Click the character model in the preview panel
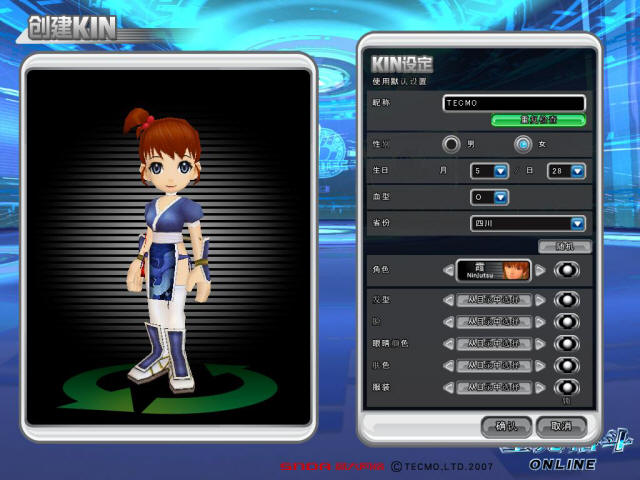Screen dimensions: 640x480 [x=167, y=249]
